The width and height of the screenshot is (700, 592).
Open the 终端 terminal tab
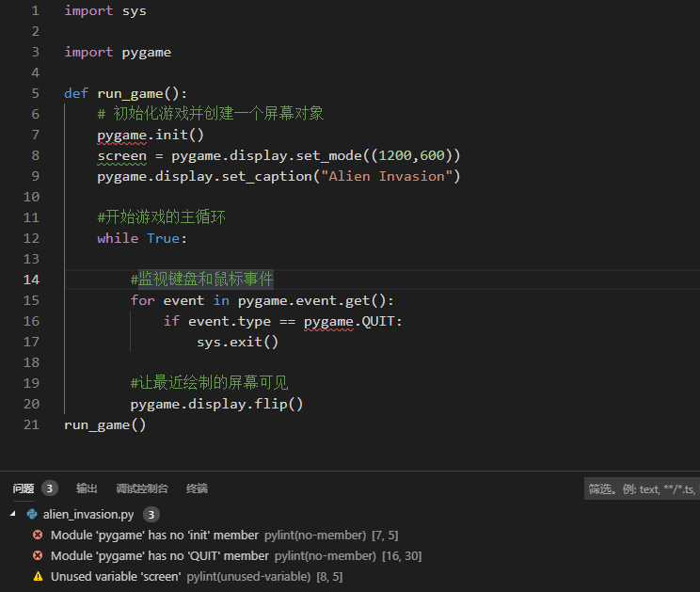(x=197, y=488)
